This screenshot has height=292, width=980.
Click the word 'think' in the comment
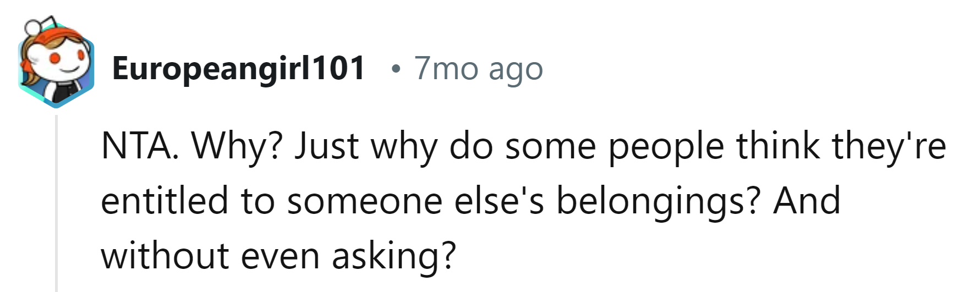[778, 146]
